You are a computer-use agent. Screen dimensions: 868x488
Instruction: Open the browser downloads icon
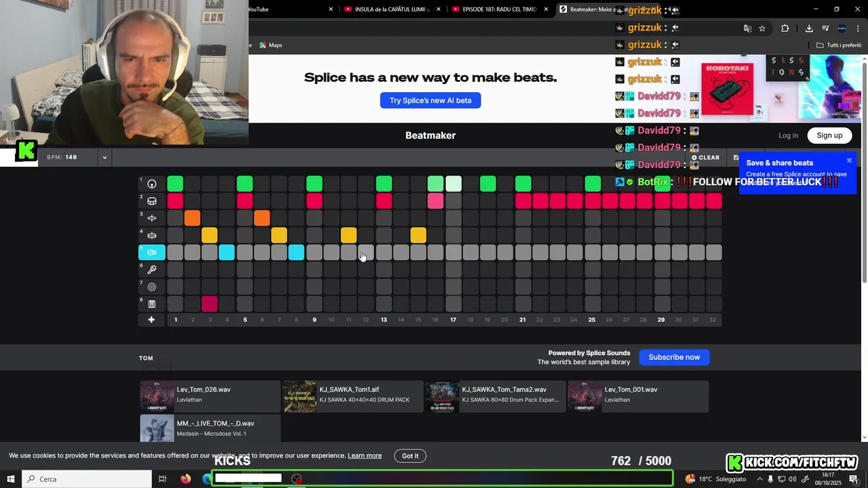[x=809, y=28]
